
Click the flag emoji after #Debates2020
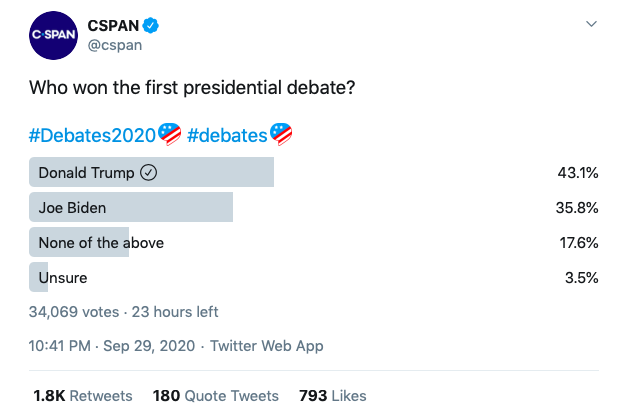tap(169, 134)
